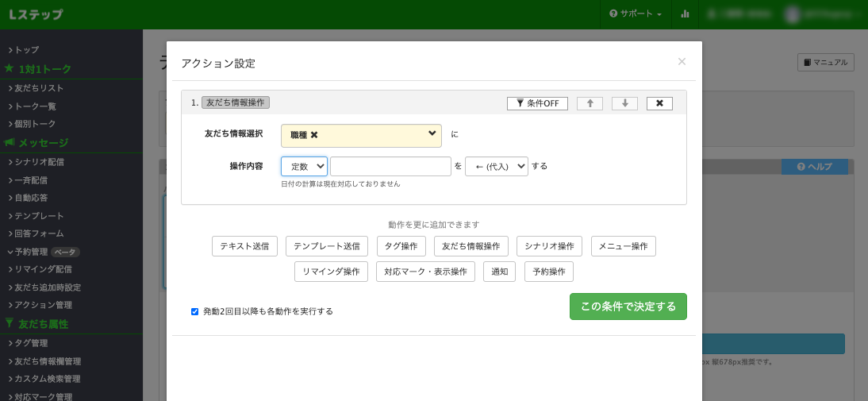Remove the 職種 selection using its X

(x=314, y=135)
